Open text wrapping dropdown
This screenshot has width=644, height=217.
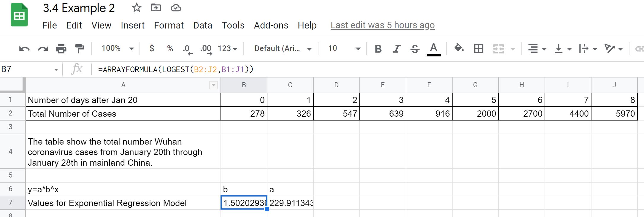588,49
